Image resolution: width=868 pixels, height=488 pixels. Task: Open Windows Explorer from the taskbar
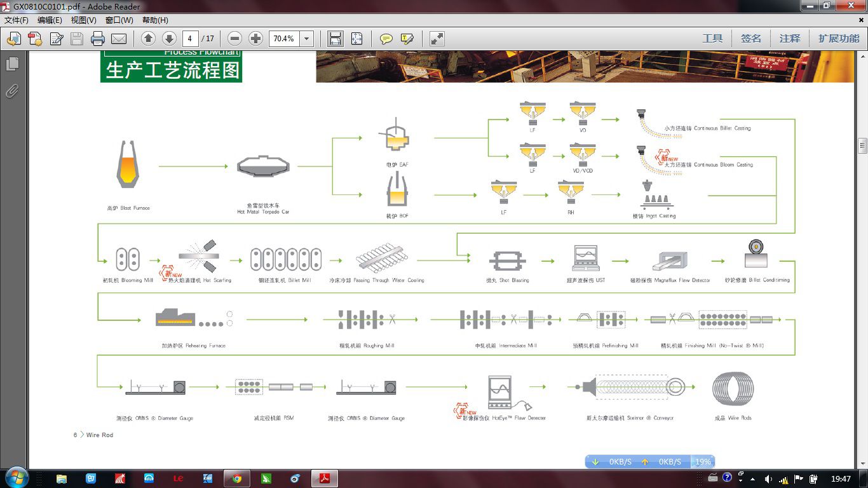pyautogui.click(x=62, y=478)
